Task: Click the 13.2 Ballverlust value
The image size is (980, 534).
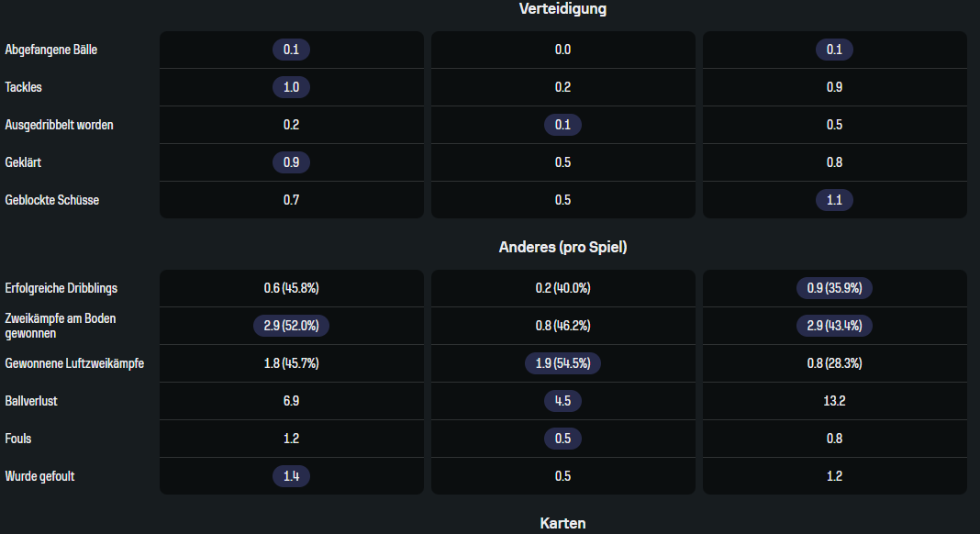Action: click(x=834, y=401)
